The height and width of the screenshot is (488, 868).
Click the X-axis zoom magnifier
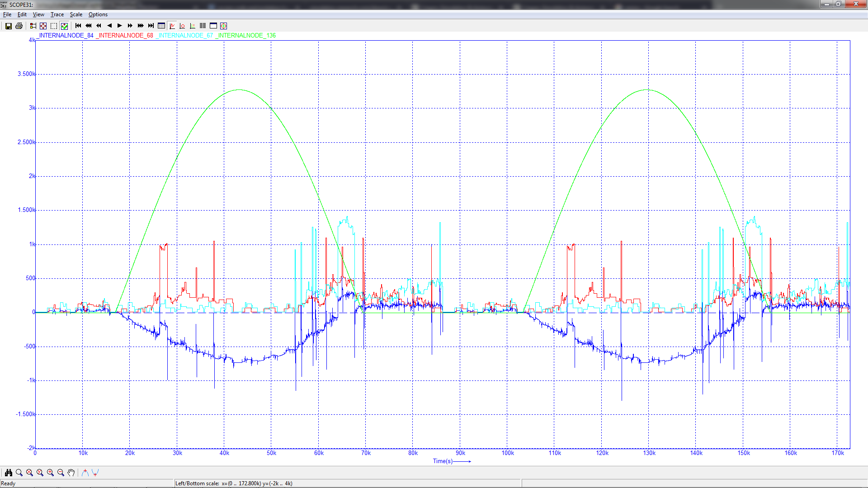click(29, 473)
